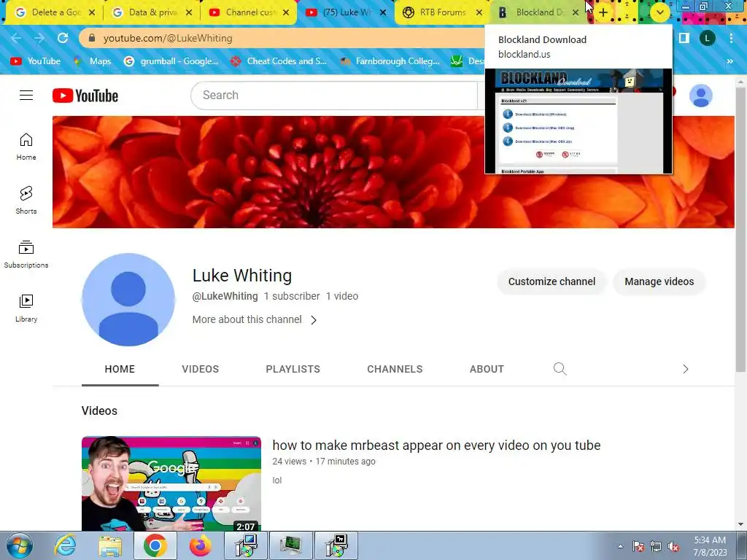Select the VIDEOS channel tab
This screenshot has height=560, width=747.
click(x=200, y=369)
